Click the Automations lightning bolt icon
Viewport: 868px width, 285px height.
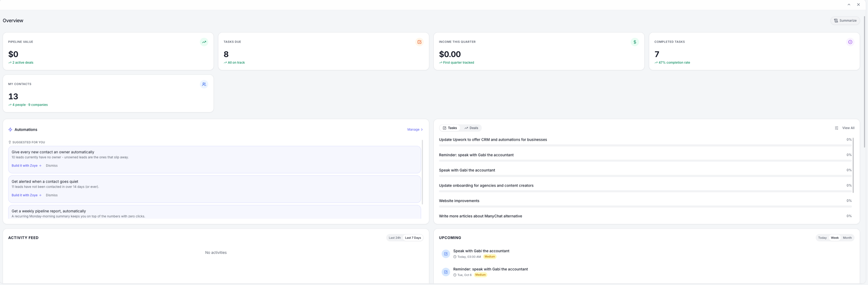10,130
